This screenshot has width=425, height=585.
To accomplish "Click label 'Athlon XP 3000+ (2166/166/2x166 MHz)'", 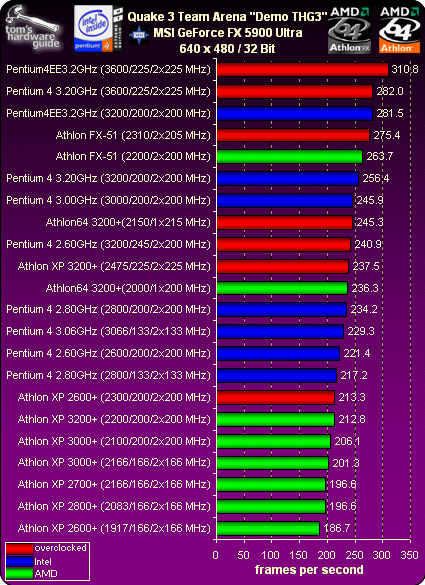I will (114, 463).
